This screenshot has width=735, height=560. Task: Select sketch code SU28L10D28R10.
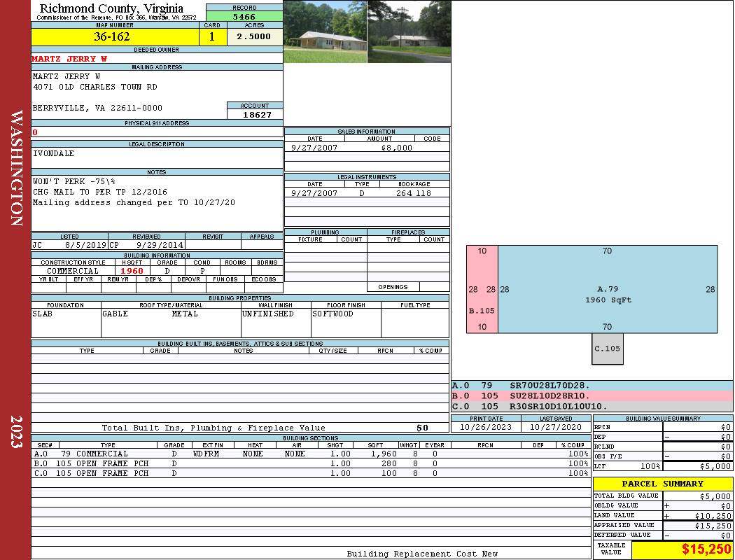tap(549, 396)
